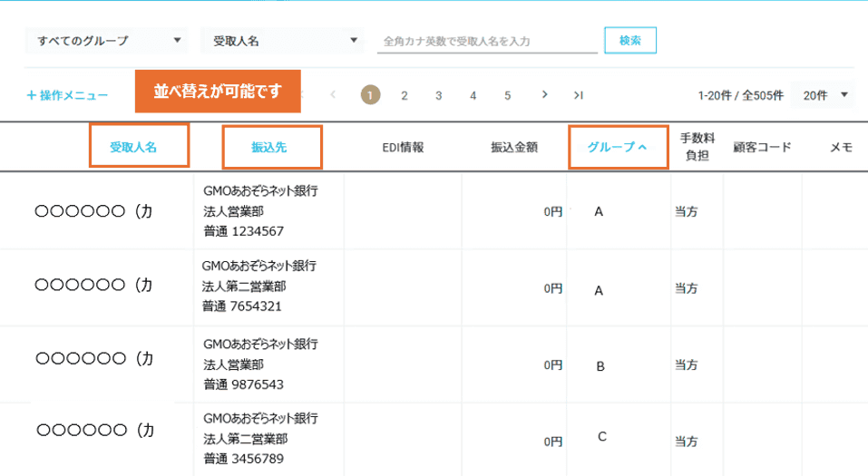This screenshot has height=476, width=868.
Task: Open page 5 in the pagination
Action: [507, 94]
